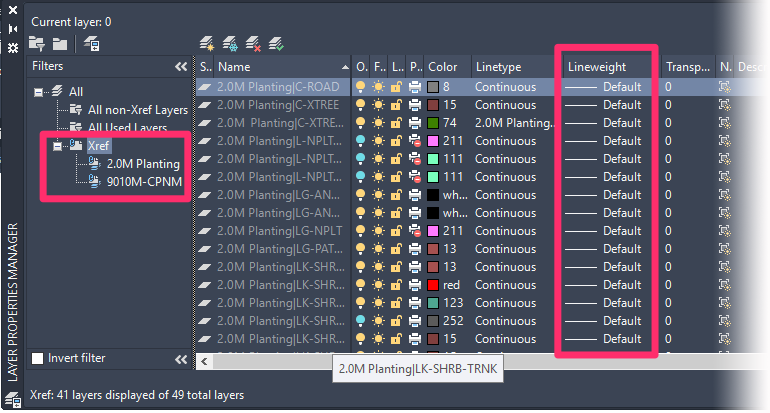Sort by Transparency column header
Screen dimensions: 770x413
(x=688, y=67)
